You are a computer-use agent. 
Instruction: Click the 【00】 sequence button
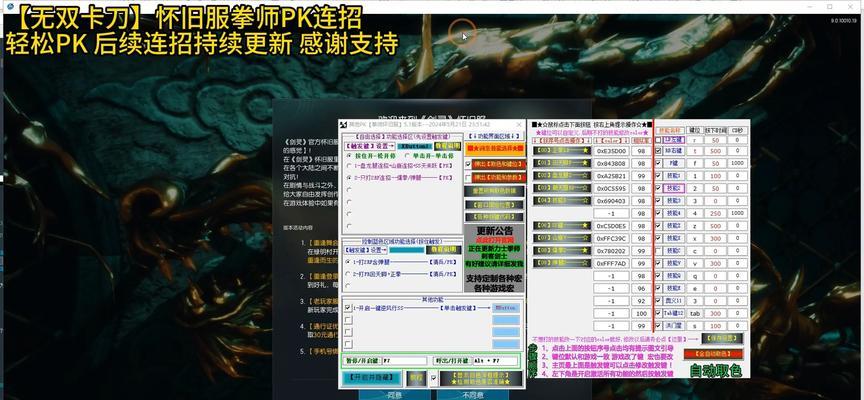click(x=562, y=150)
